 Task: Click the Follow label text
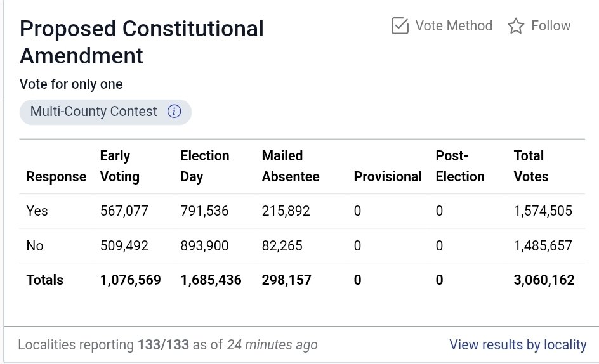(551, 26)
